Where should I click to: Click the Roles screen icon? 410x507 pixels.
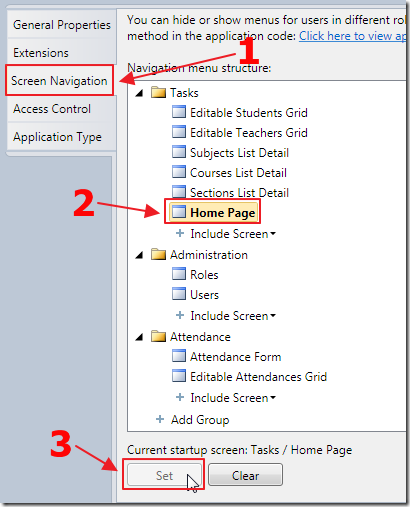(179, 274)
